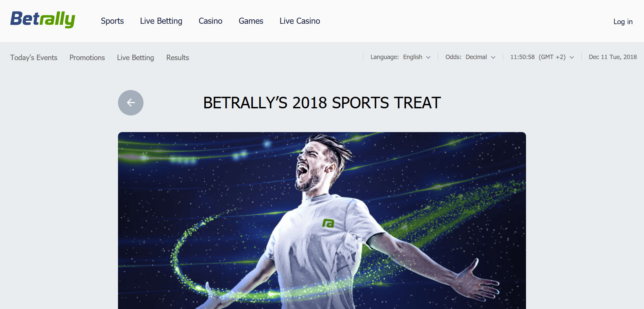Click the chevron next to English
The height and width of the screenshot is (309, 644).
point(428,57)
